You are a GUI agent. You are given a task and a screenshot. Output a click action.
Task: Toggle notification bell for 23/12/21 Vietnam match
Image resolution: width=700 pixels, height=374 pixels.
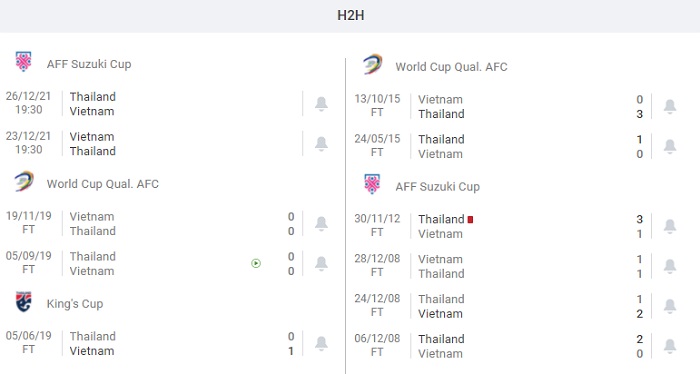tap(321, 143)
